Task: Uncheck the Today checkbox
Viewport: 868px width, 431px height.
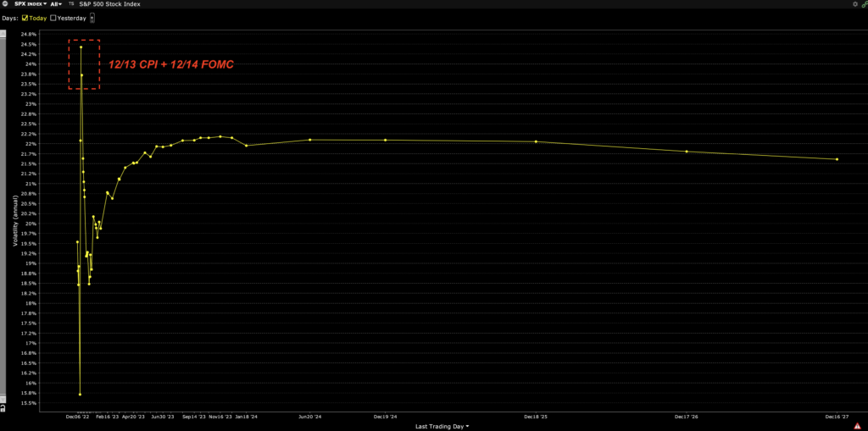Action: point(25,18)
